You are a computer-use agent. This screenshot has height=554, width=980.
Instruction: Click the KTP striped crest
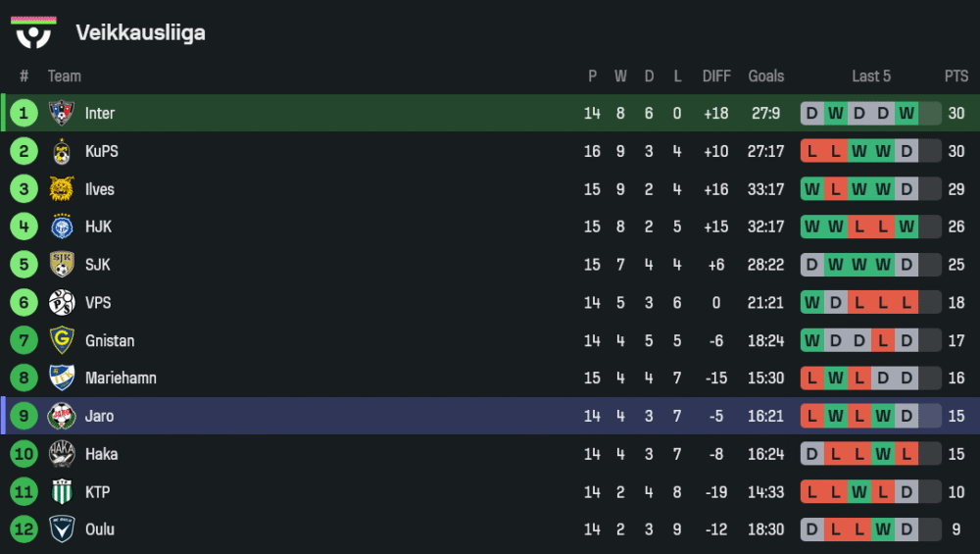click(x=62, y=492)
